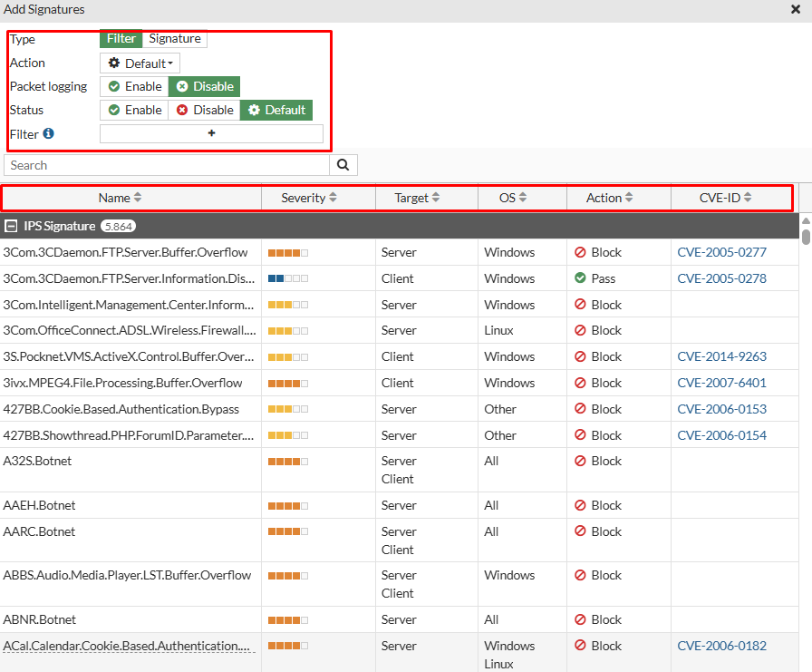Open the CVE-2014-9263 link
812x672 pixels.
[721, 356]
